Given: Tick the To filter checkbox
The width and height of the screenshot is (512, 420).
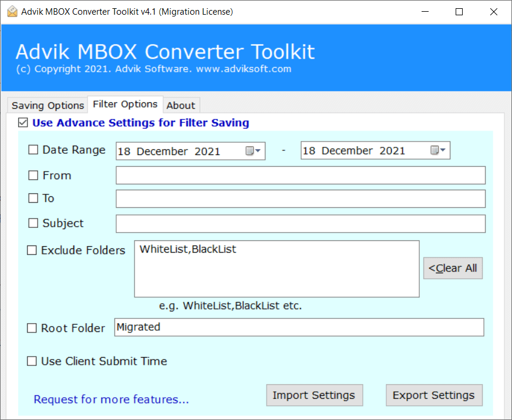Looking at the screenshot, I should pyautogui.click(x=33, y=198).
